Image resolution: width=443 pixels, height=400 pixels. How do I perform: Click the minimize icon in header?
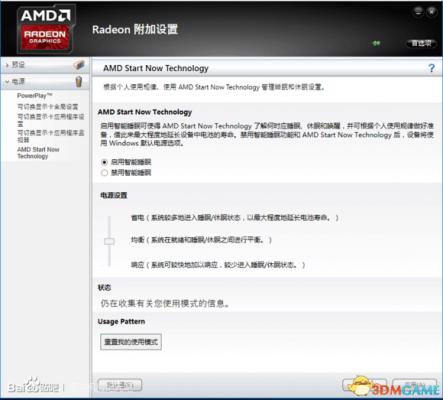tap(418, 12)
